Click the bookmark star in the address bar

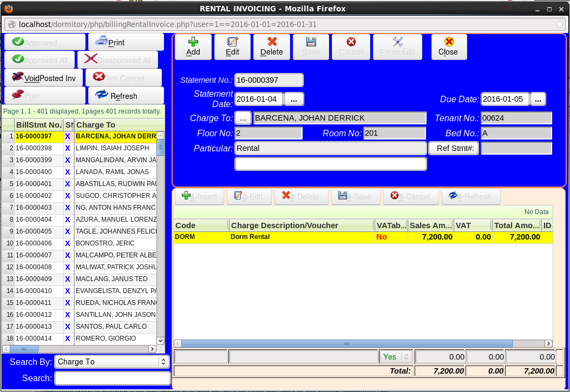(559, 24)
